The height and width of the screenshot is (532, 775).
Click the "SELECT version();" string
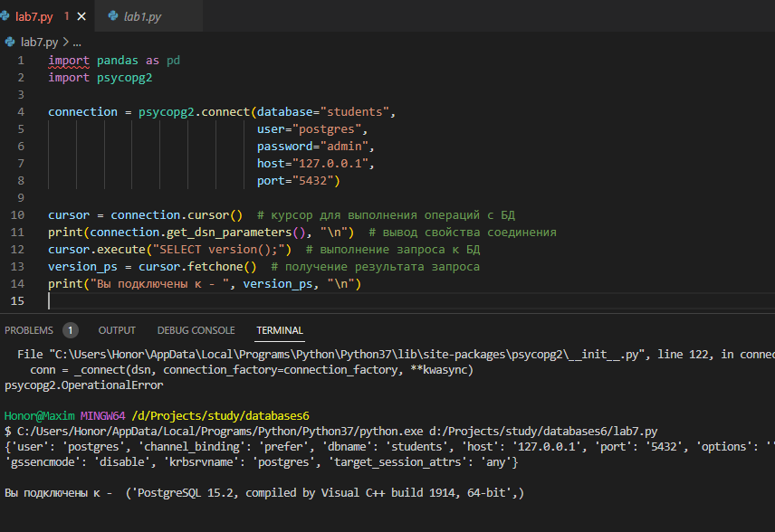point(218,250)
